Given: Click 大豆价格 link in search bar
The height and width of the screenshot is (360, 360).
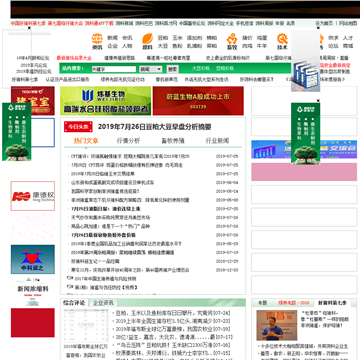Looking at the screenshot, I should click(201, 68).
